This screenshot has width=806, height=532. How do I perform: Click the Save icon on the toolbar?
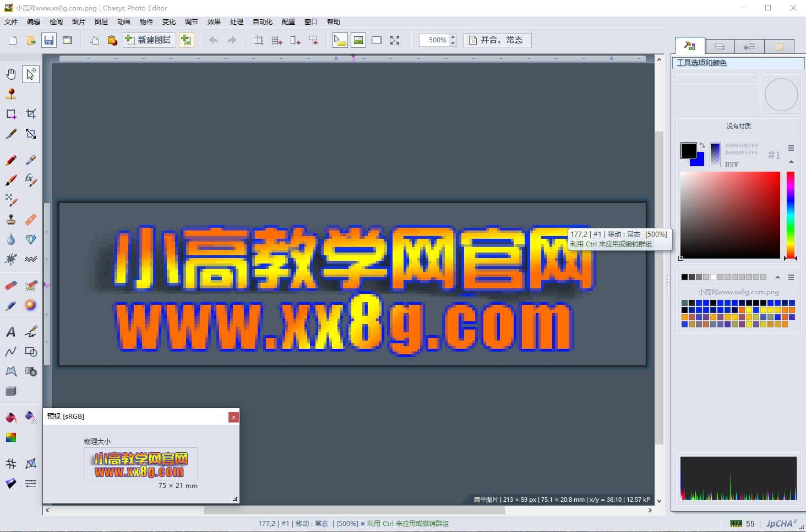click(x=48, y=40)
